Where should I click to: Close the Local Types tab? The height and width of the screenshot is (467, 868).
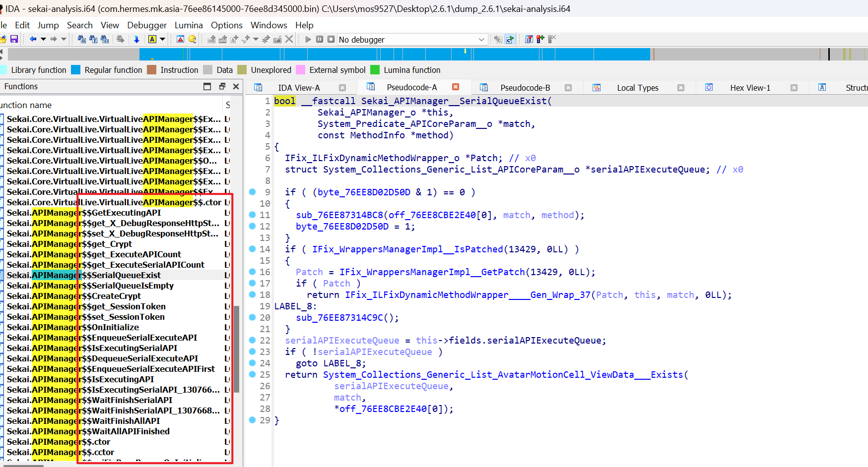[681, 88]
